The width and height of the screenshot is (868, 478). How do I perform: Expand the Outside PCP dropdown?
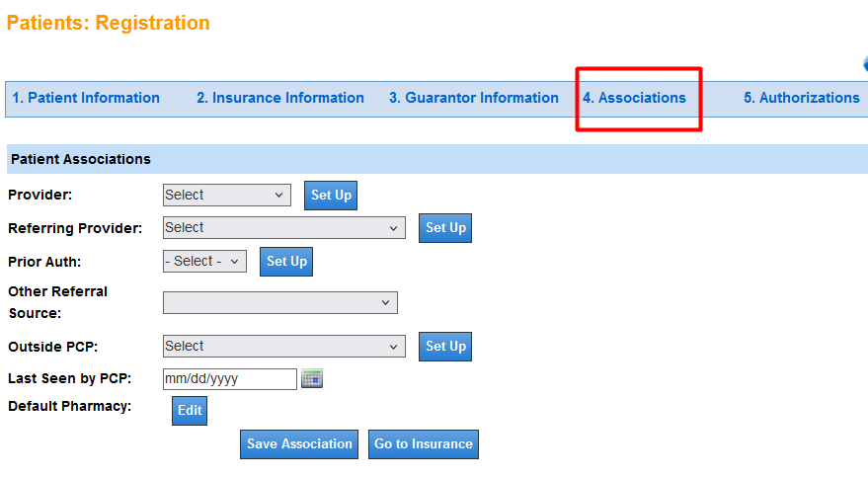(283, 347)
